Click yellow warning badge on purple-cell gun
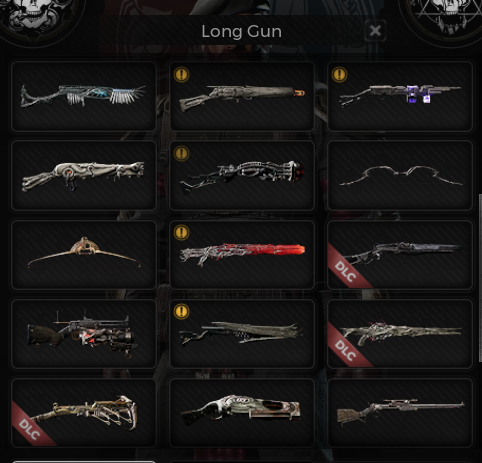 pos(340,74)
